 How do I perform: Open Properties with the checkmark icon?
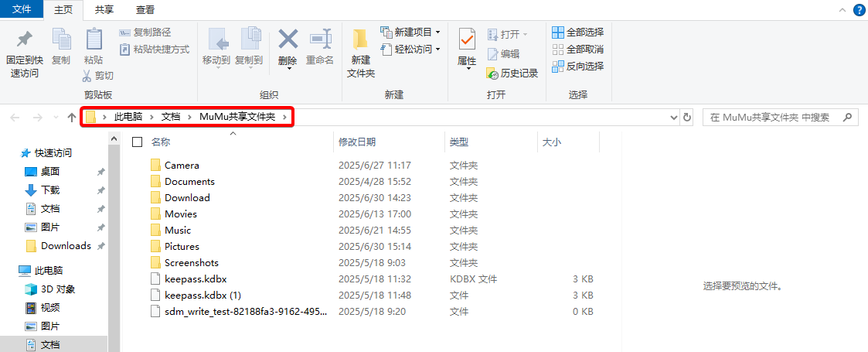pyautogui.click(x=467, y=40)
